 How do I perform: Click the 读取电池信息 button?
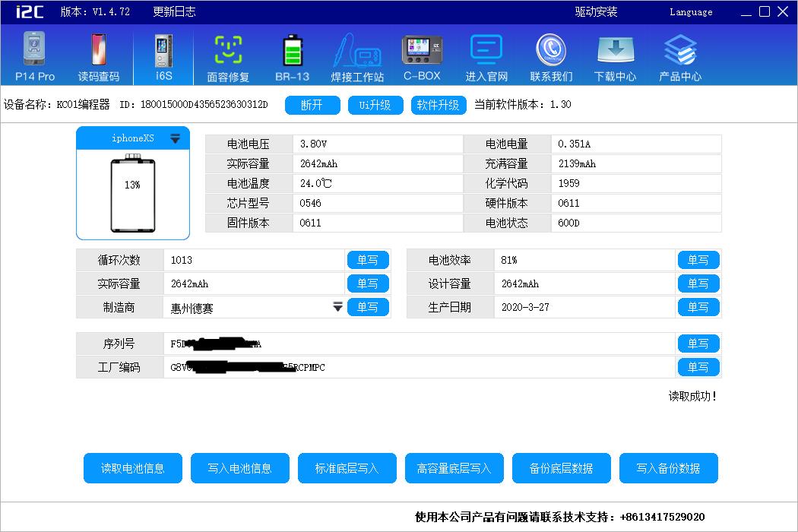(x=133, y=468)
